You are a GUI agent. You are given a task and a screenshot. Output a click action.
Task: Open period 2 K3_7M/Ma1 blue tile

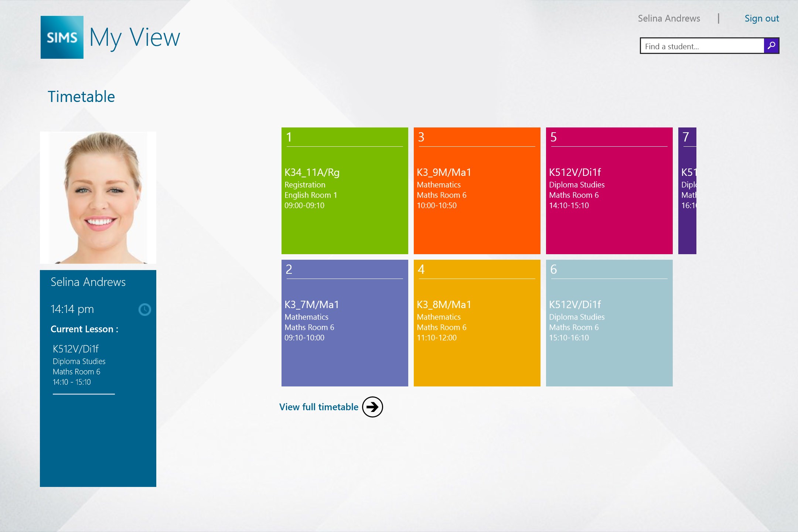pos(344,323)
